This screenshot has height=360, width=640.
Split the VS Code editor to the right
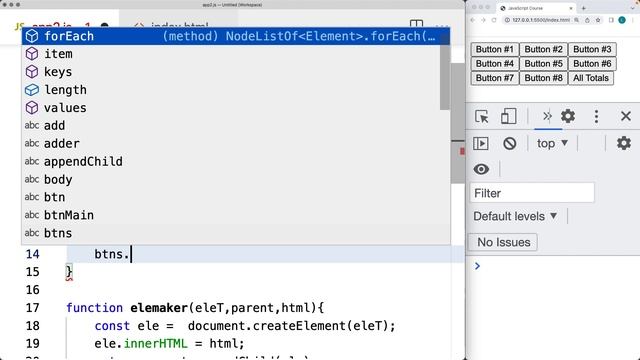416,24
